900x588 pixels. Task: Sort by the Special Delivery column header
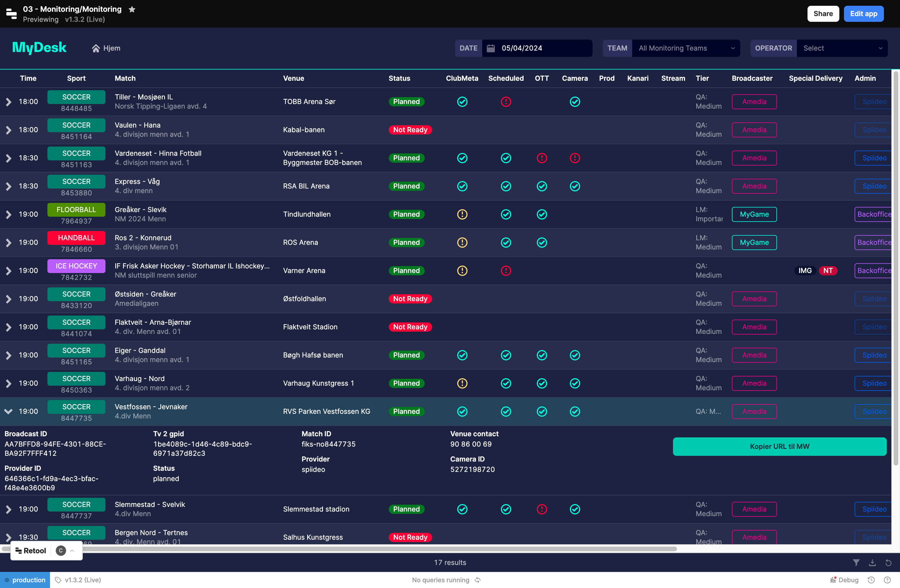click(x=816, y=78)
